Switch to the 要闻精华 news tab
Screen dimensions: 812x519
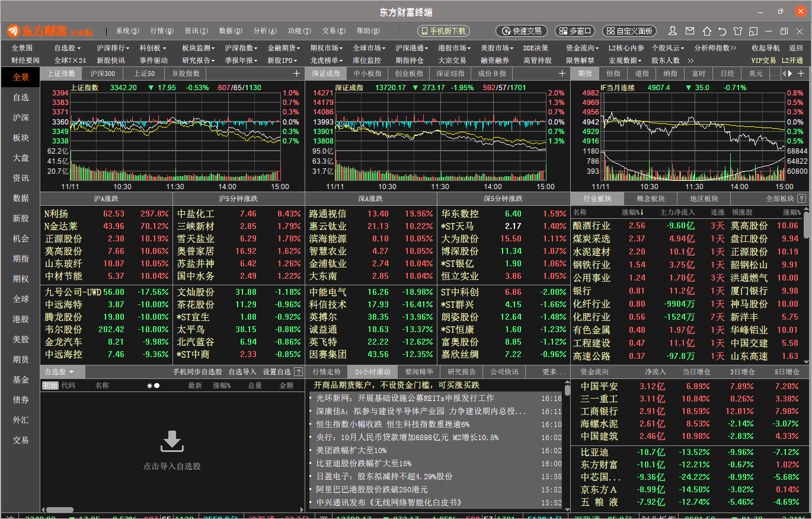click(420, 372)
